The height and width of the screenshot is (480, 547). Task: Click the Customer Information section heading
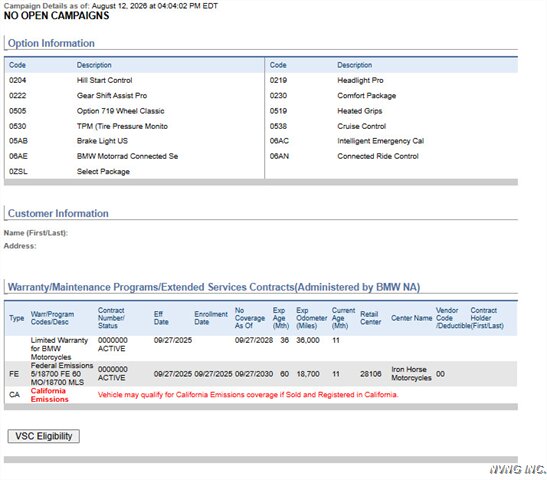click(x=58, y=213)
